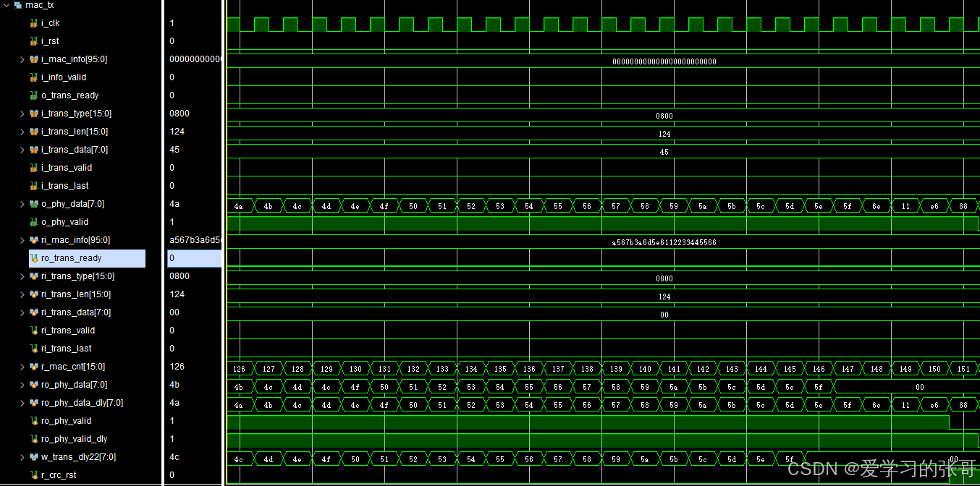Expand the o_phy_data[7:0] bus
The height and width of the screenshot is (486, 980).
click(22, 204)
